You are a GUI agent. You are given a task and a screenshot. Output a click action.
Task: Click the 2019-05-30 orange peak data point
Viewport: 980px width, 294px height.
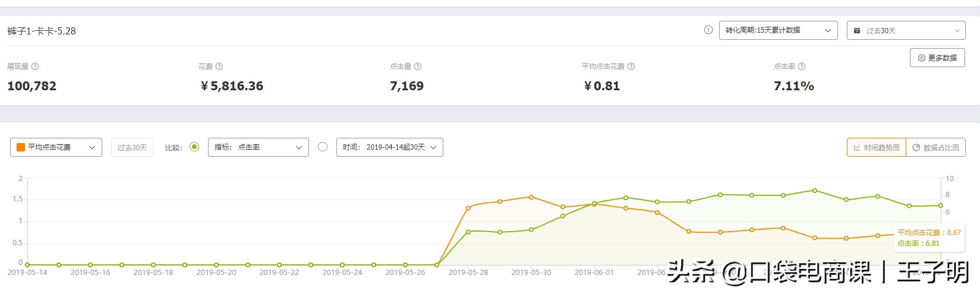531,197
